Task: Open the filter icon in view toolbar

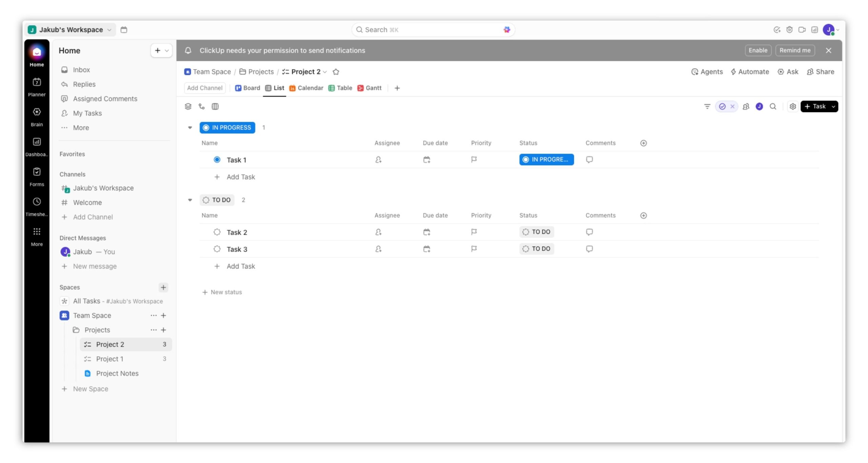Action: (x=707, y=107)
